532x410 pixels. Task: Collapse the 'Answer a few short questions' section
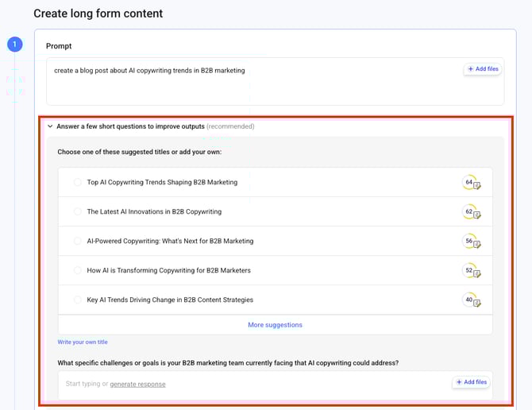50,126
